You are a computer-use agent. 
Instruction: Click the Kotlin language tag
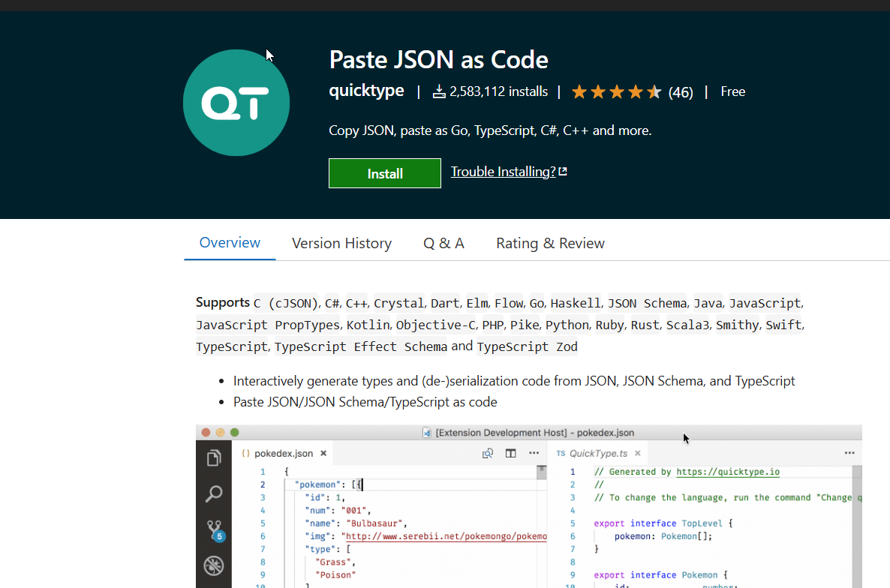pos(368,325)
